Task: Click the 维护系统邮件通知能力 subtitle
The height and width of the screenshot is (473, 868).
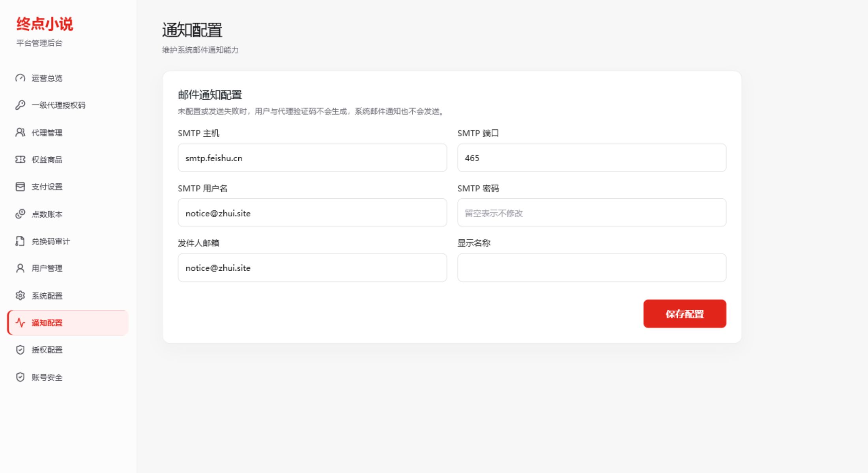Action: click(200, 50)
